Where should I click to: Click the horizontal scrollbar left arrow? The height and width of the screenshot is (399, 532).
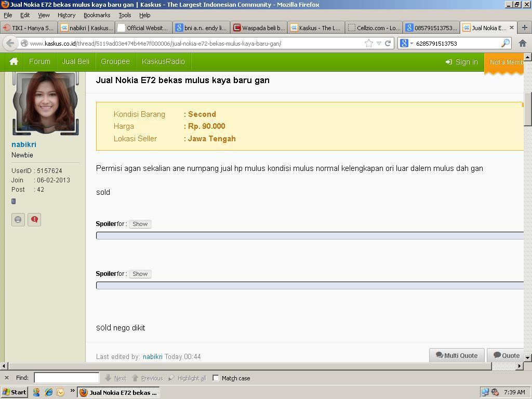(x=4, y=366)
